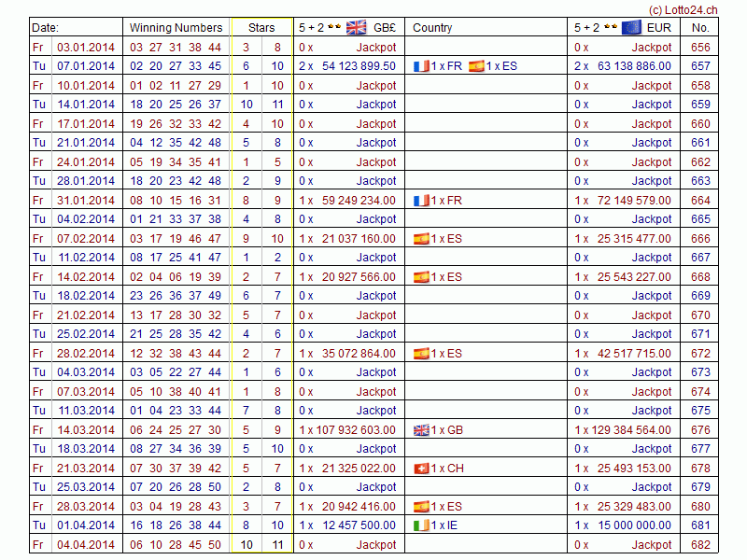This screenshot has height=560, width=747.
Task: Click the Stars column header
Action: coord(261,28)
